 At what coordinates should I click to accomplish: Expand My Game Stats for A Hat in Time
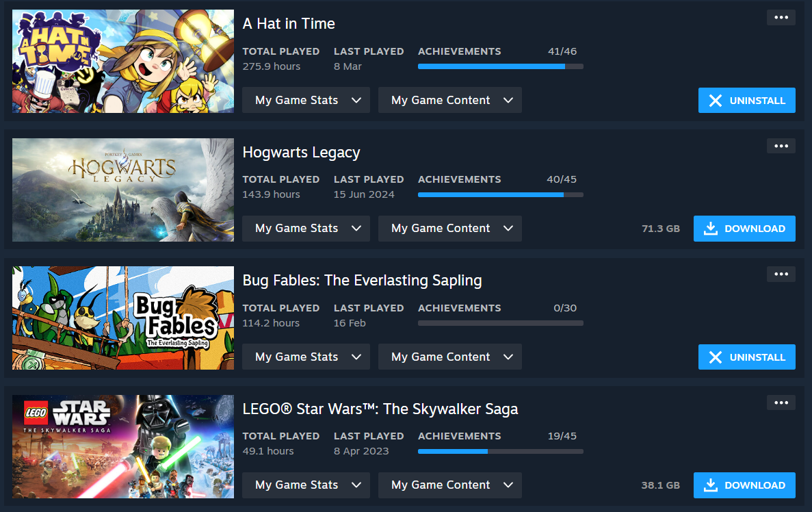point(306,100)
